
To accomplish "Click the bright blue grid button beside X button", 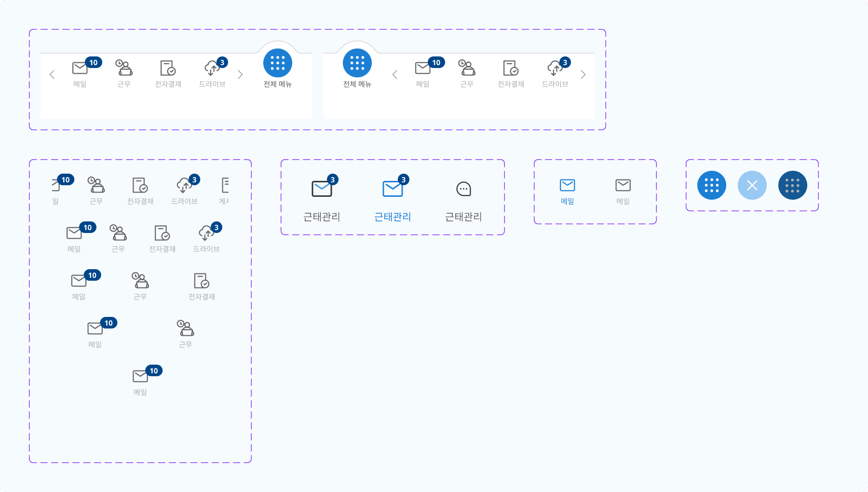I will 712,185.
